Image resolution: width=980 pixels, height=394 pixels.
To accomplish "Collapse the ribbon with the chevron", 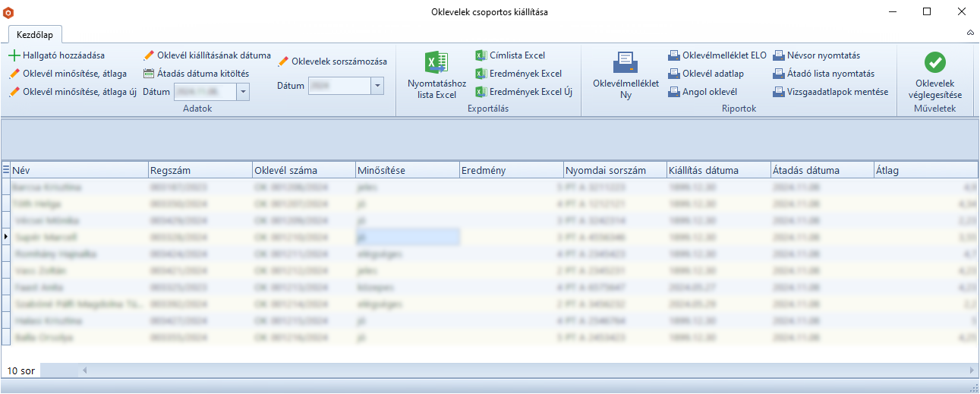I will tap(970, 33).
